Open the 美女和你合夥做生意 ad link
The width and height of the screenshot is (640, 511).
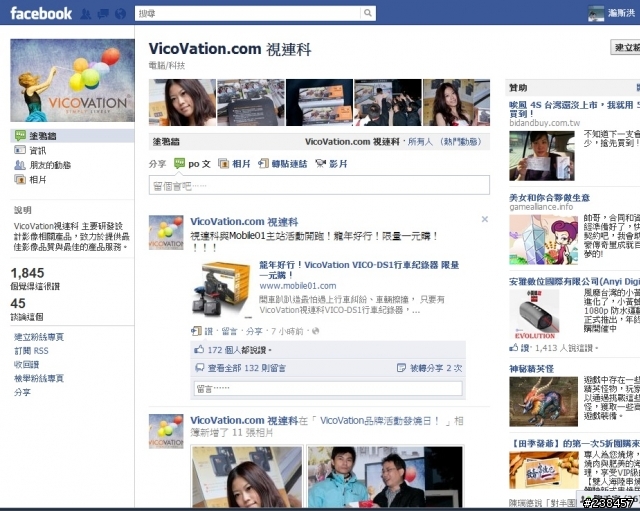(x=549, y=198)
